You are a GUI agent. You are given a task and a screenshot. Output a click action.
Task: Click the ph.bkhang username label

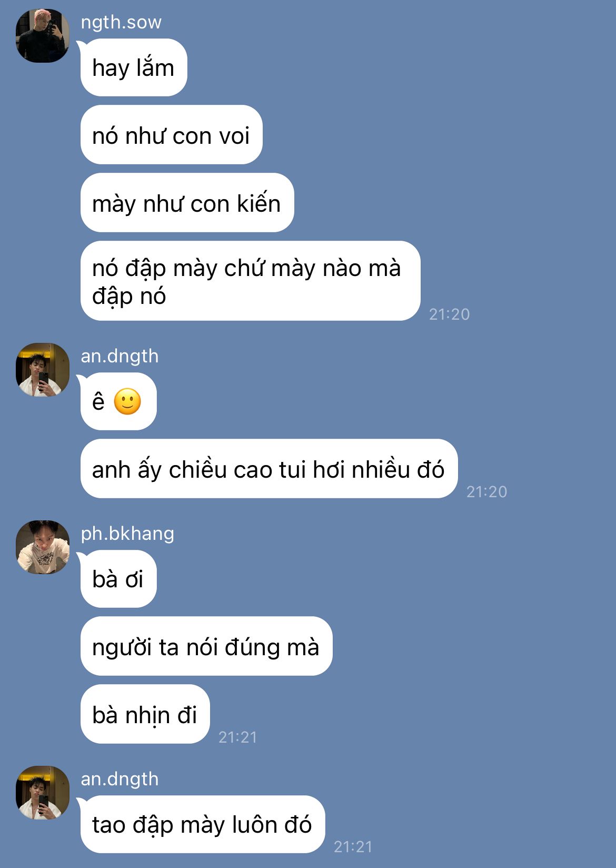(x=127, y=534)
